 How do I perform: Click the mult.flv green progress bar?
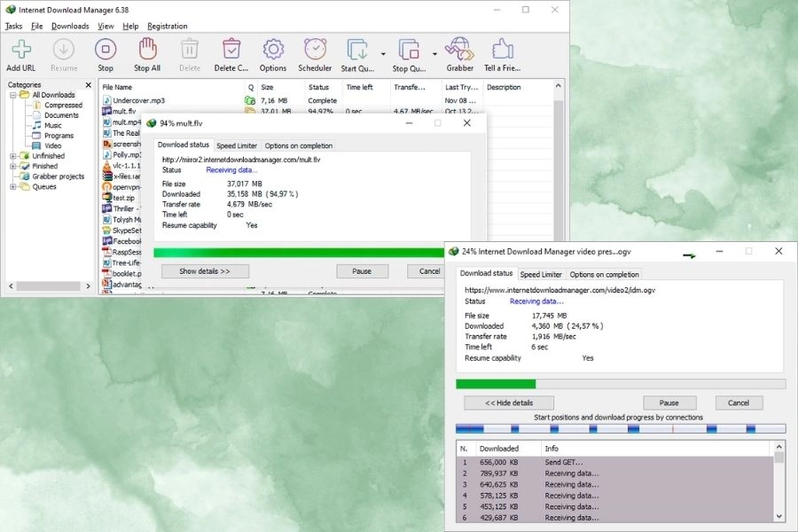coord(299,253)
